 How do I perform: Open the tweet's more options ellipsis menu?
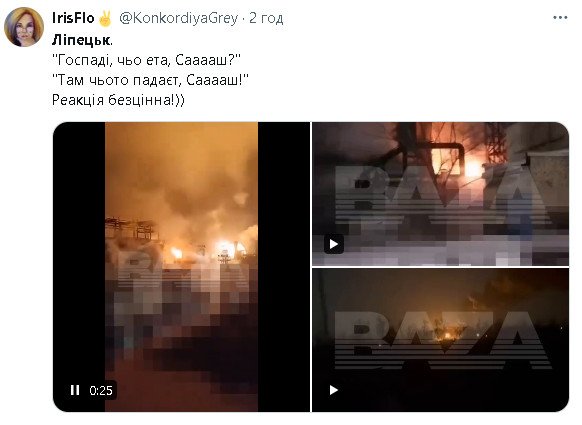pos(560,17)
